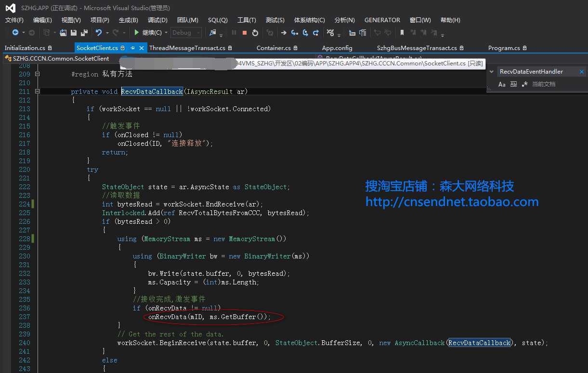Click the onRecvData(mID, ms.GetBuffer()) code line
Screen dimensions: 588x373
point(209,317)
